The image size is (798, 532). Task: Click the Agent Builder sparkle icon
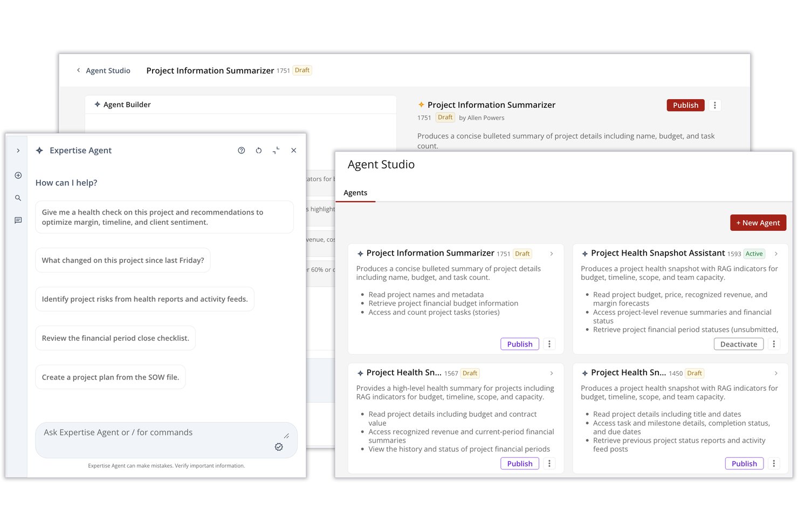click(98, 105)
